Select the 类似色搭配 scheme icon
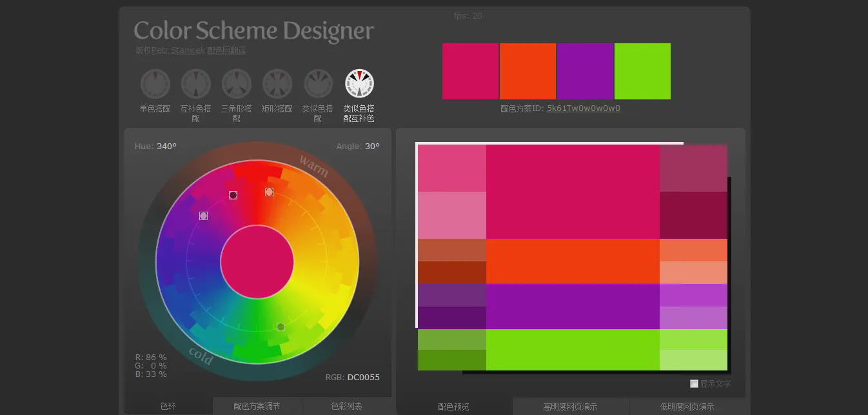Screen dimensions: 868x415 click(318, 84)
